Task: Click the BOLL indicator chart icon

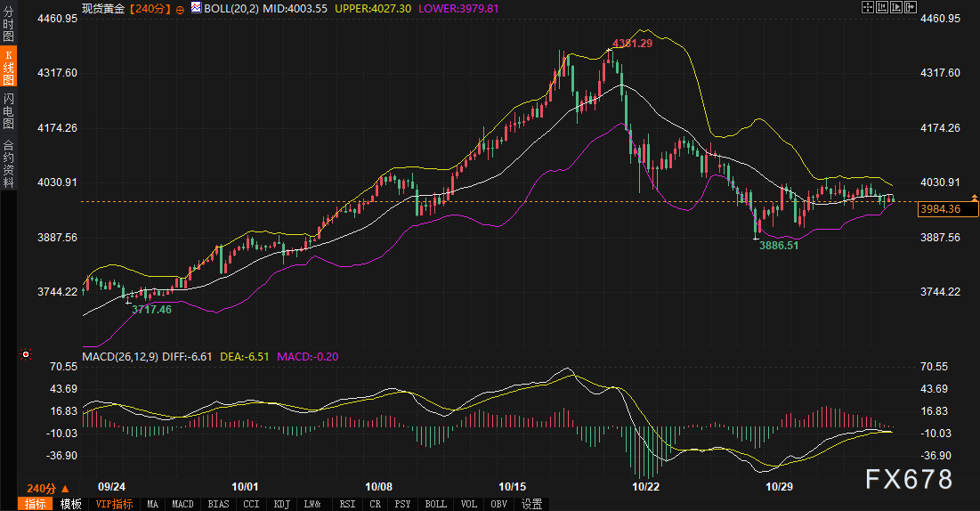Action: point(194,8)
